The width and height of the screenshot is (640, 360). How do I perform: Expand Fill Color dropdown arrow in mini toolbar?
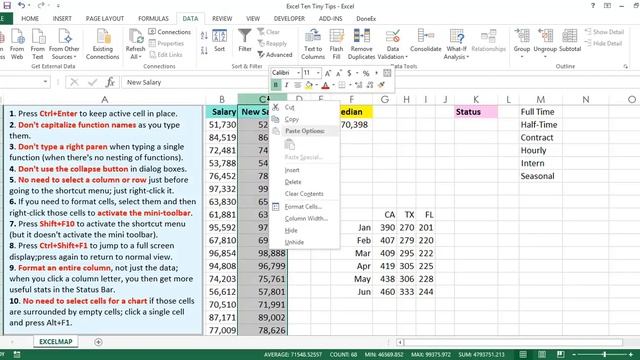(x=316, y=85)
